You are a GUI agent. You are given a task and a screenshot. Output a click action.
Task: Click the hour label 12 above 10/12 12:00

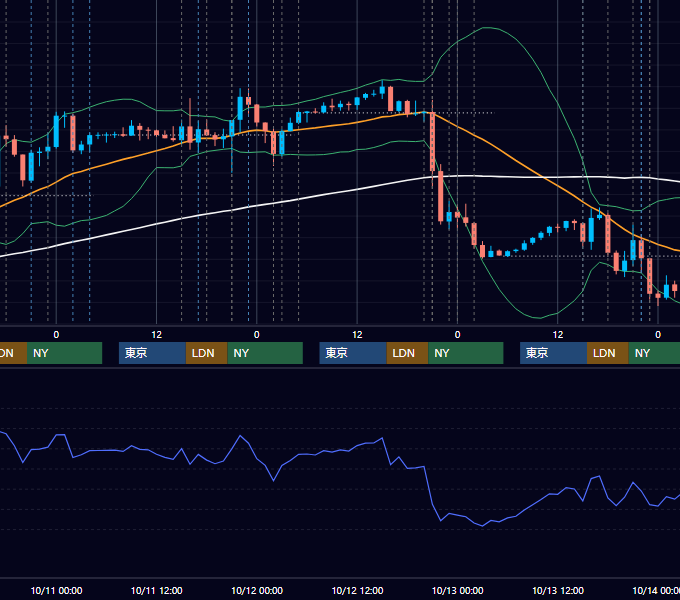(x=357, y=335)
